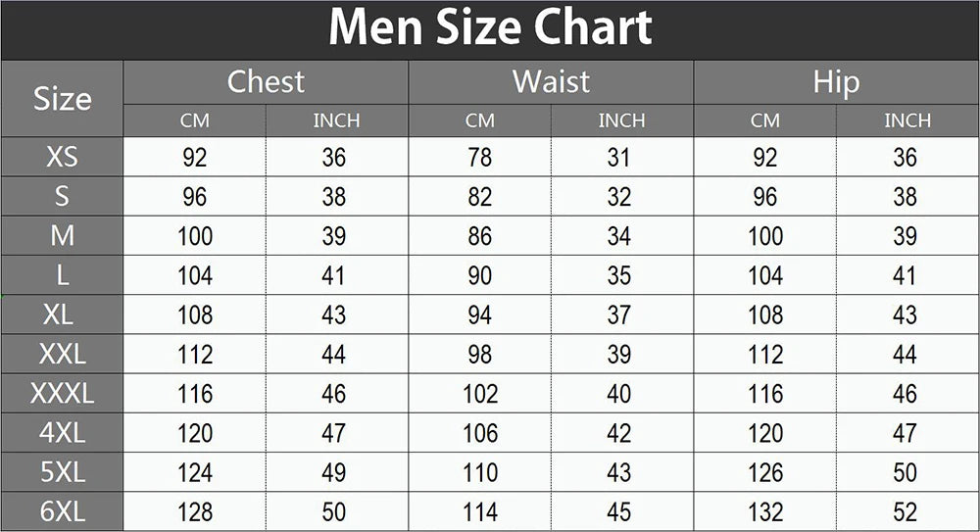Click waist CM value 114
This screenshot has height=532, width=980.
coord(480,512)
